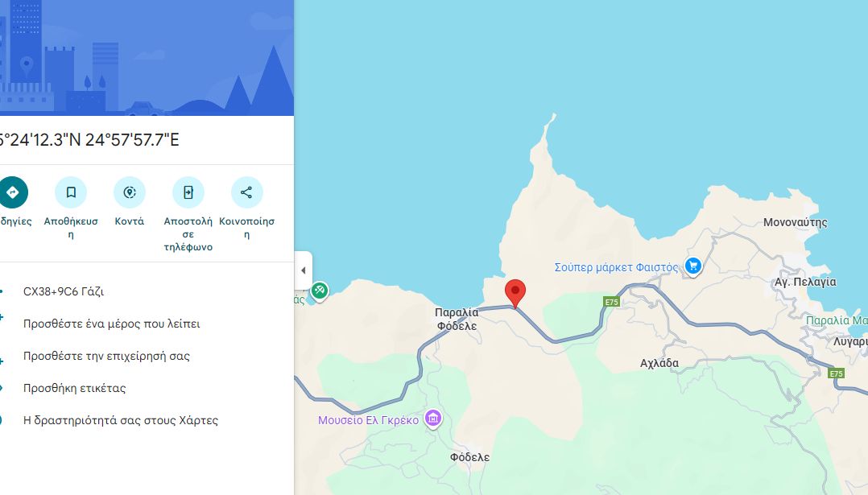Click the Αχλάδα village label
Image resolution: width=868 pixels, height=495 pixels.
(659, 363)
